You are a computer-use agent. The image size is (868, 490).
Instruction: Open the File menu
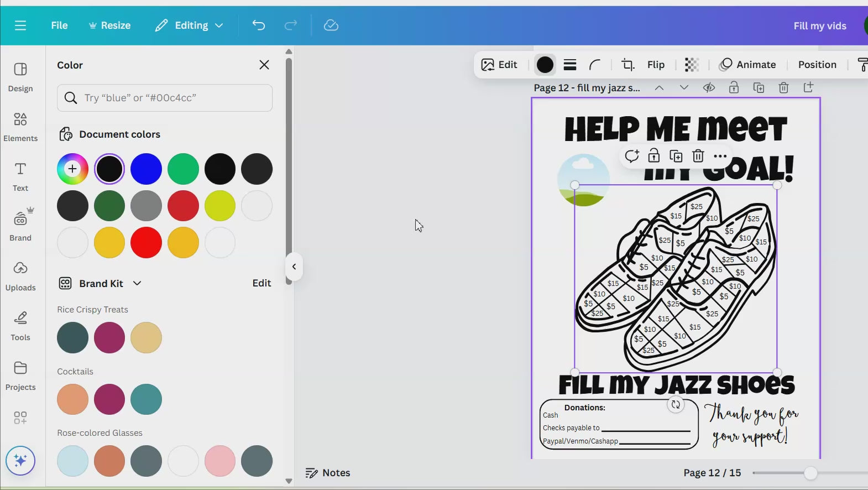tap(59, 25)
